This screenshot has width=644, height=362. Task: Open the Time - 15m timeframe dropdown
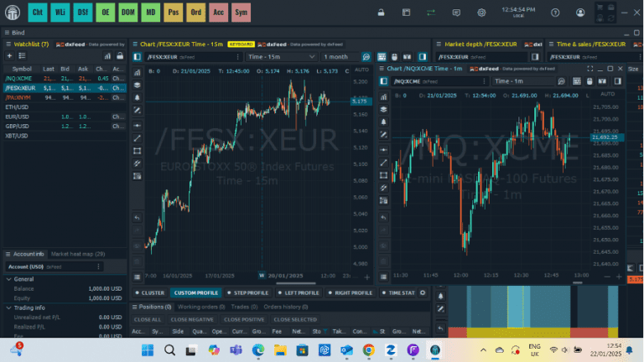click(x=280, y=56)
